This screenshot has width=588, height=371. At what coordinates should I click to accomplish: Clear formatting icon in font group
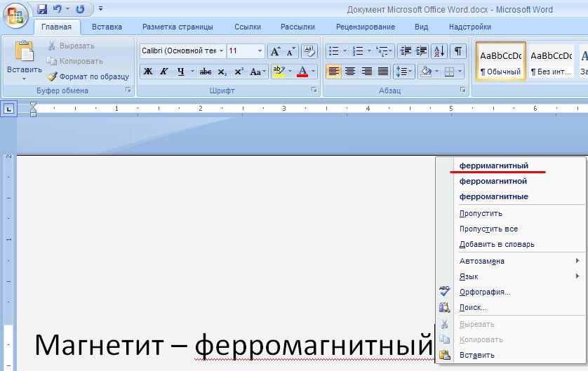[309, 51]
